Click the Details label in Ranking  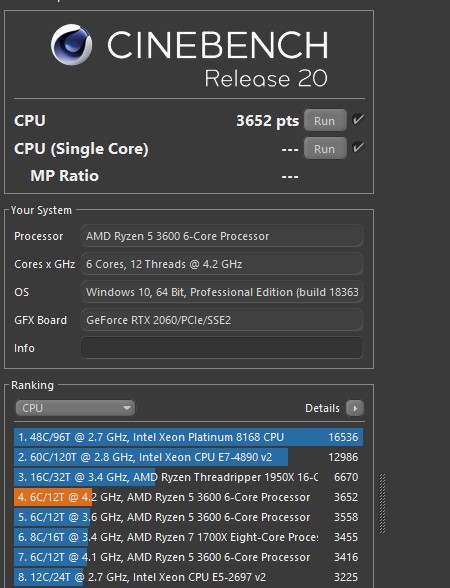(x=322, y=408)
